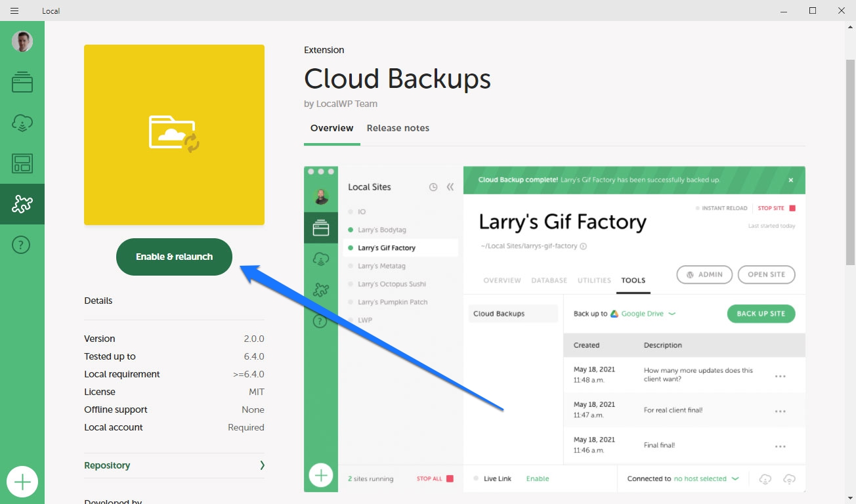Viewport: 856px width, 504px height.
Task: Click the 'Local account' label
Action: pyautogui.click(x=113, y=427)
